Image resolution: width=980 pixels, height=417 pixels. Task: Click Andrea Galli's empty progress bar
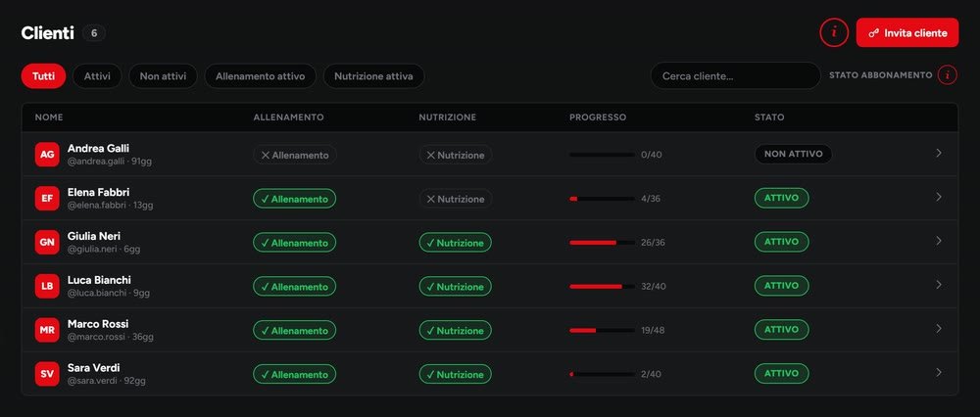pyautogui.click(x=603, y=155)
